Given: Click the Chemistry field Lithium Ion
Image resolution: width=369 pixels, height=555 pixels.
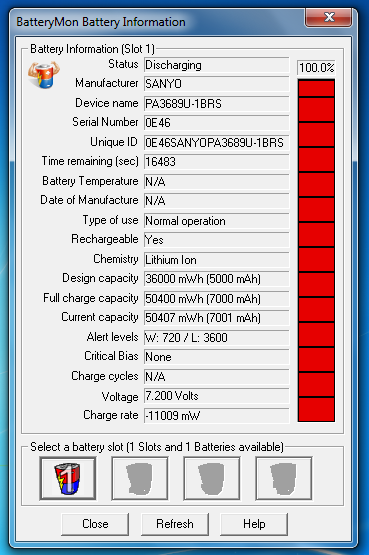Looking at the screenshot, I should (217, 260).
